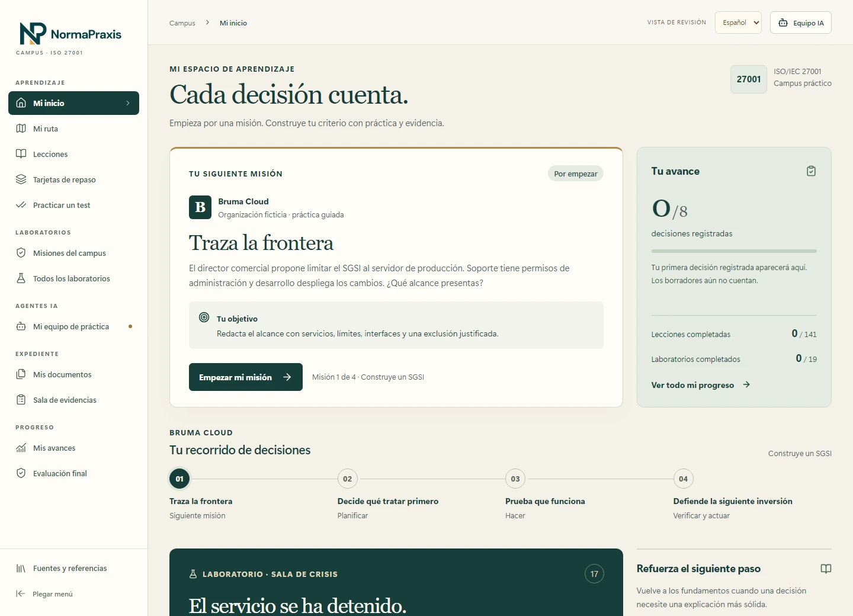Click the Campus breadcrumb link
The width and height of the screenshot is (853, 616).
click(182, 23)
